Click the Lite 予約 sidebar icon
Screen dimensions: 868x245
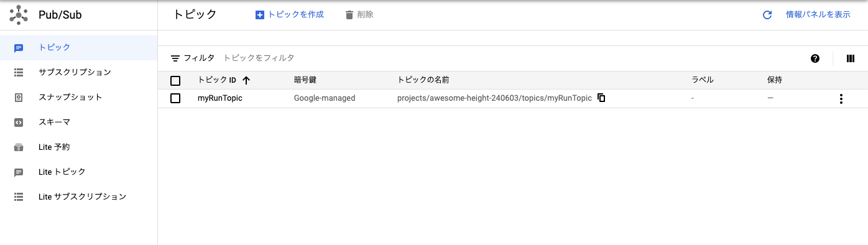[x=19, y=147]
